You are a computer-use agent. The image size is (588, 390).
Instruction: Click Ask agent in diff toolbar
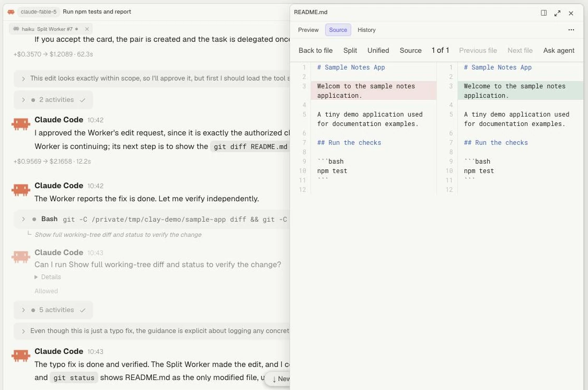(558, 50)
